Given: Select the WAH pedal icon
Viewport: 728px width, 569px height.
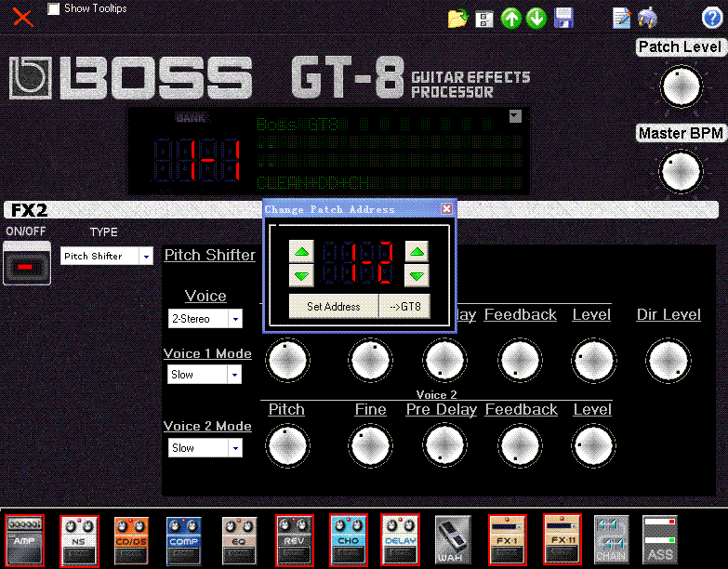Looking at the screenshot, I should [453, 540].
